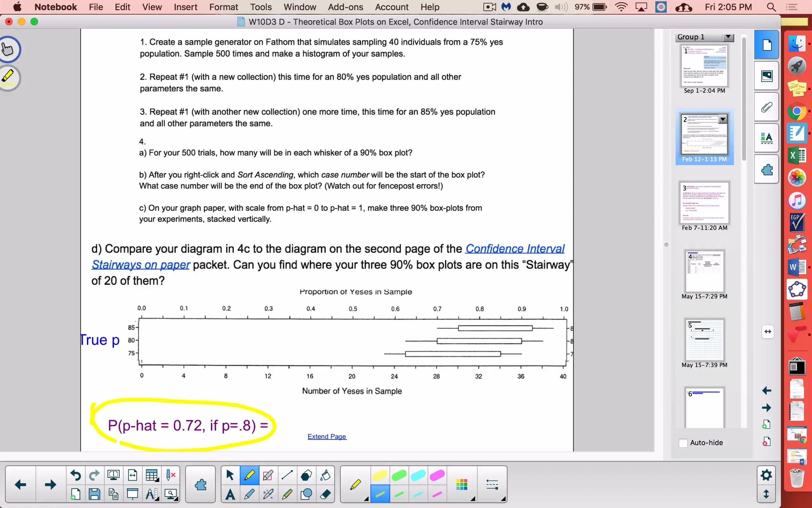
Task: Open the Group 1 dropdown
Action: point(728,37)
